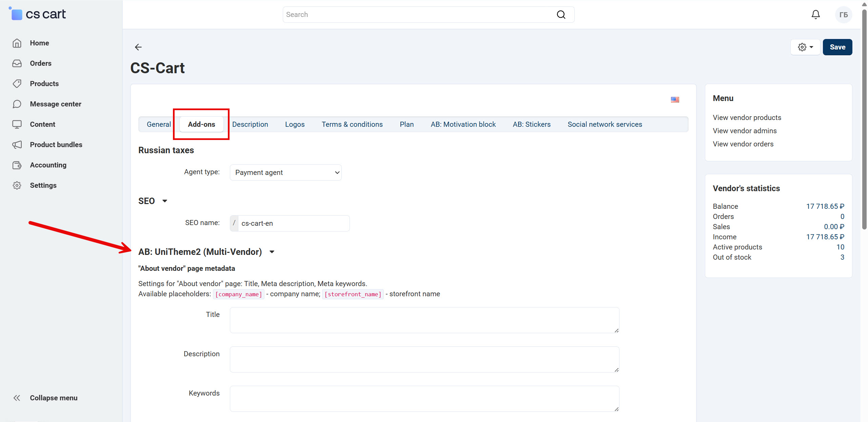Open Product bundles menu item
The width and height of the screenshot is (868, 422).
pyautogui.click(x=56, y=145)
